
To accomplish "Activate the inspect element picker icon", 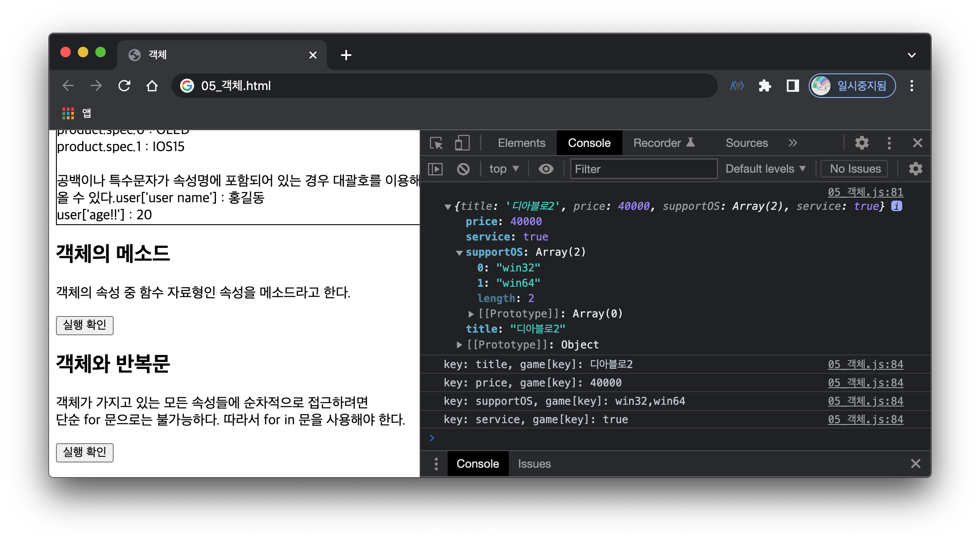I will click(436, 143).
